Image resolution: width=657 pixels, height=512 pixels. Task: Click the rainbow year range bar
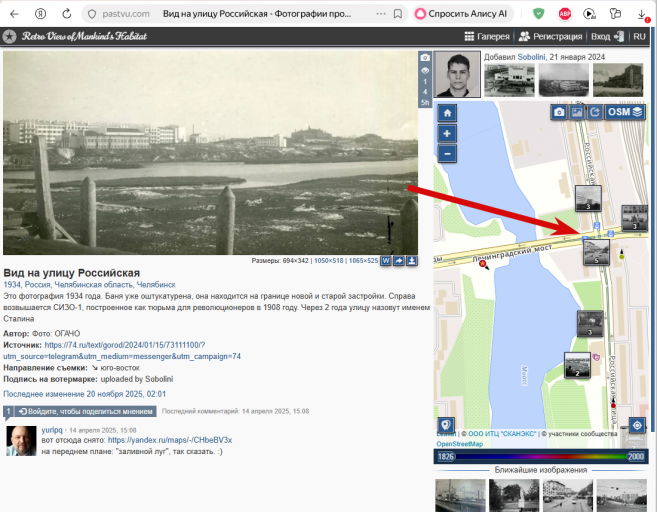coord(541,456)
